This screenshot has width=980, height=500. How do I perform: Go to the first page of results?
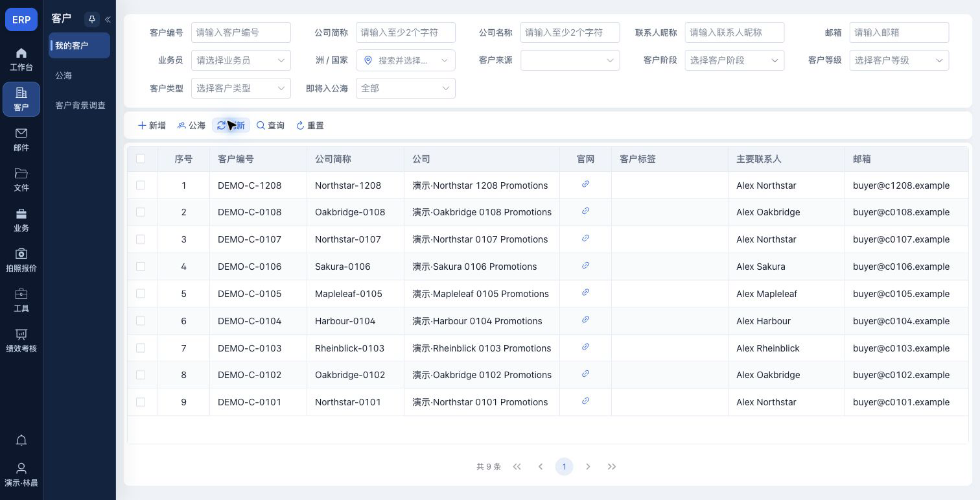click(x=517, y=466)
